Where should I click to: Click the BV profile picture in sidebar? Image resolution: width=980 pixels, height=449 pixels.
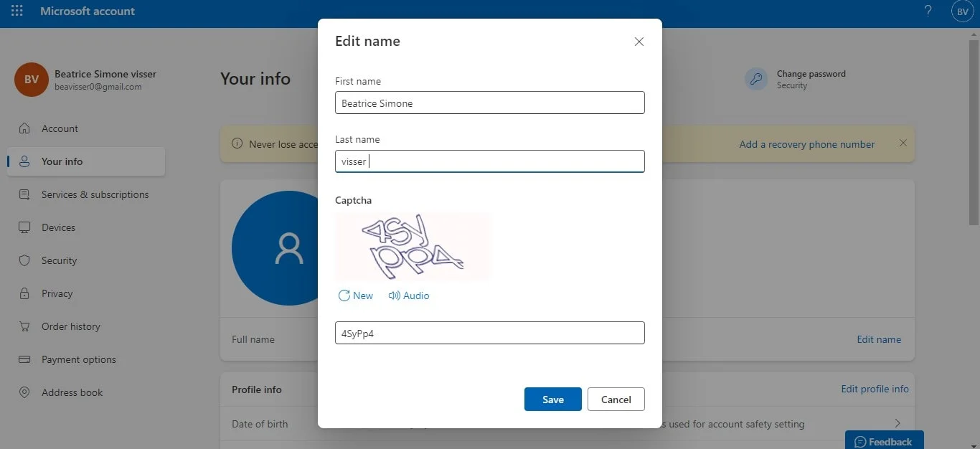pos(31,80)
